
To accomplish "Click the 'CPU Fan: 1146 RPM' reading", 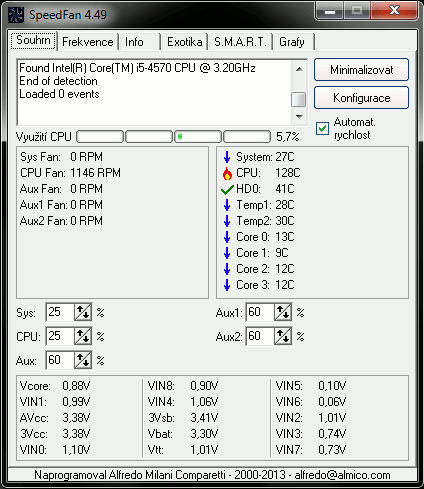I will click(70, 173).
